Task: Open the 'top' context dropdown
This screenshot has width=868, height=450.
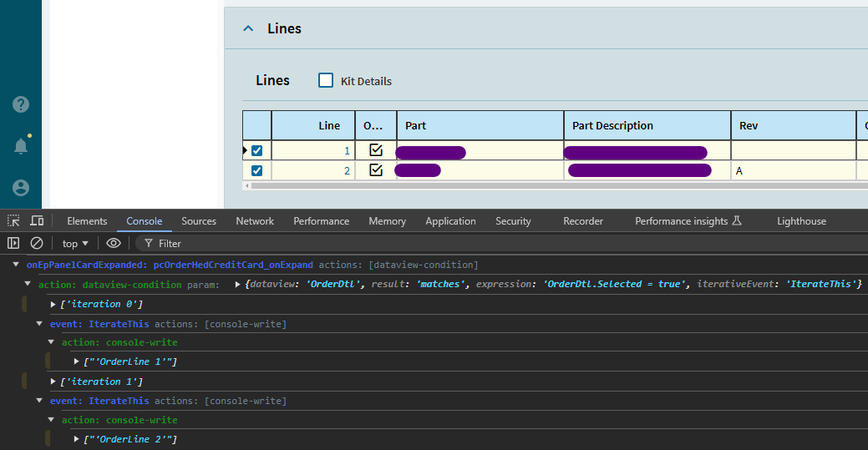Action: [75, 243]
